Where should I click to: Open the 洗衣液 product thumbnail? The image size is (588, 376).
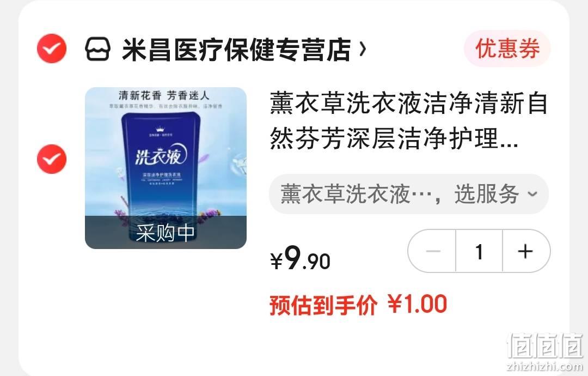click(x=166, y=168)
